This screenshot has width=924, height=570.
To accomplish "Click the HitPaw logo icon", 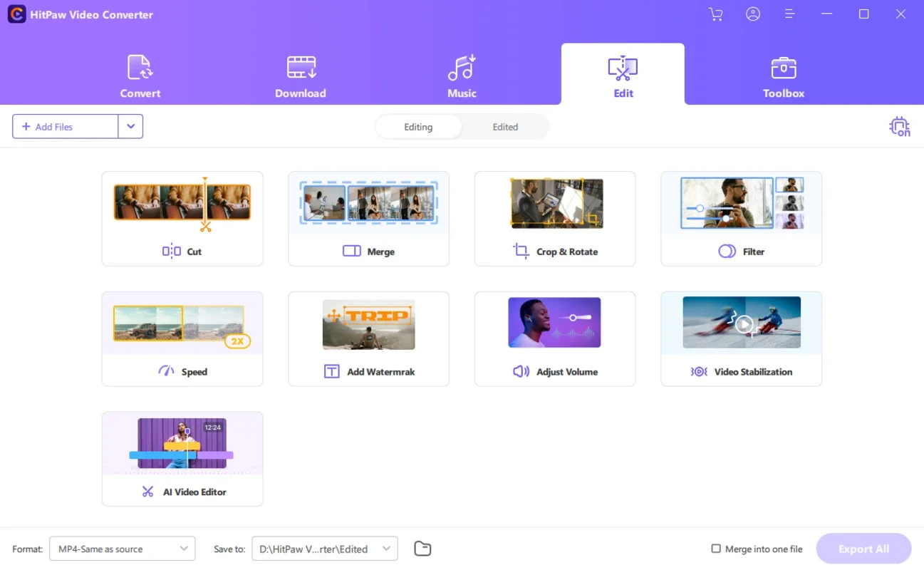I will click(x=16, y=14).
